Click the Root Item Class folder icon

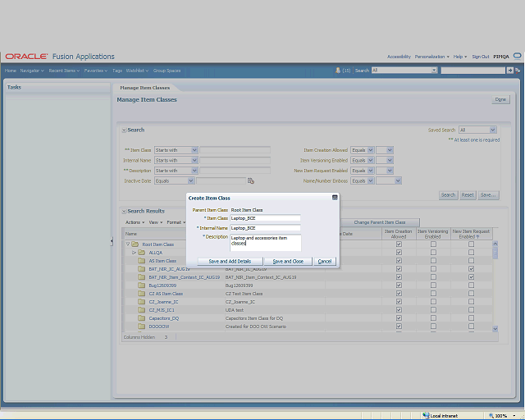coord(135,244)
